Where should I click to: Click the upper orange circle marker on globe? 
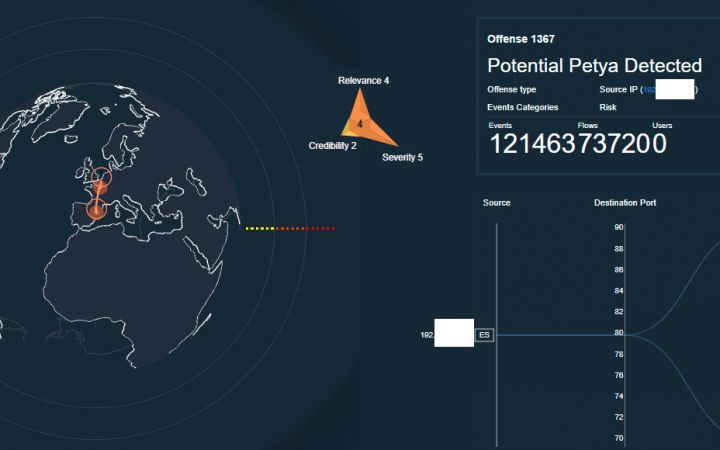tap(101, 177)
